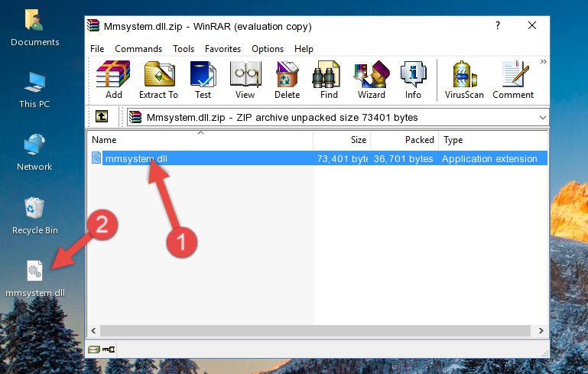Select the Documents desktop icon
Screen dimensions: 588x374
point(34,28)
